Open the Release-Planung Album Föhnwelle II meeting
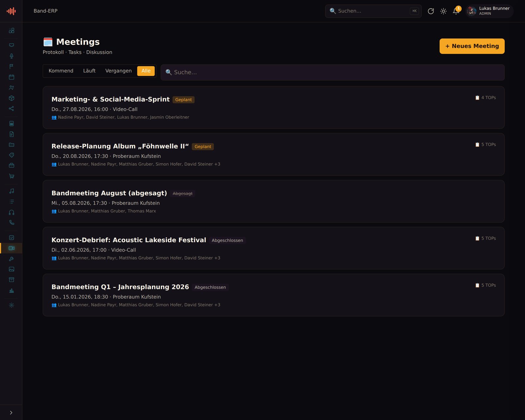 tap(274, 155)
